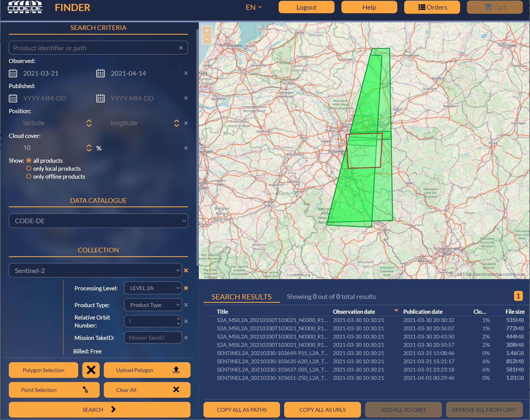This screenshot has height=420, width=530.
Task: Run the SEARCH query
Action: tap(99, 410)
